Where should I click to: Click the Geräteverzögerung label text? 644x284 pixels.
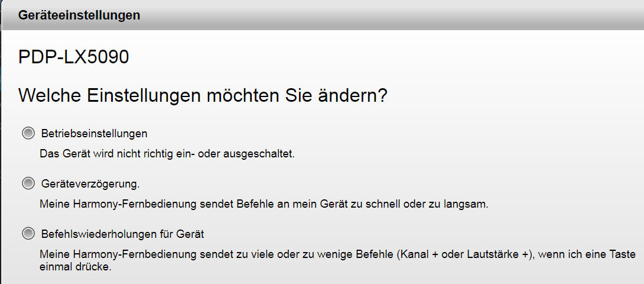pyautogui.click(x=90, y=184)
